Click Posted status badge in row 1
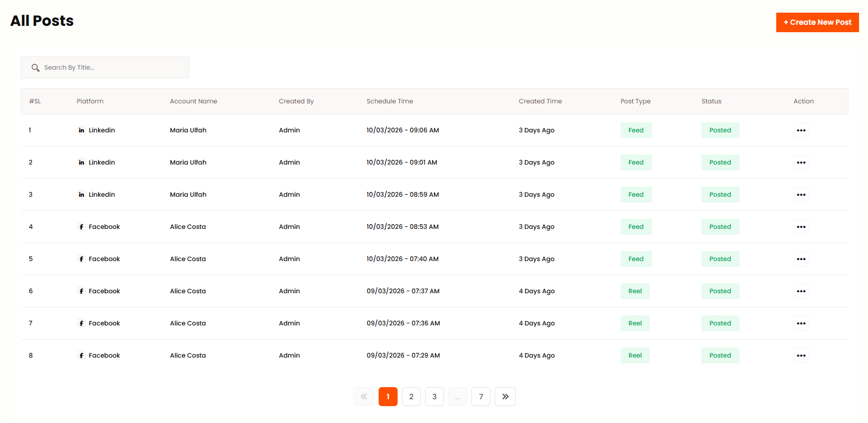 point(720,130)
